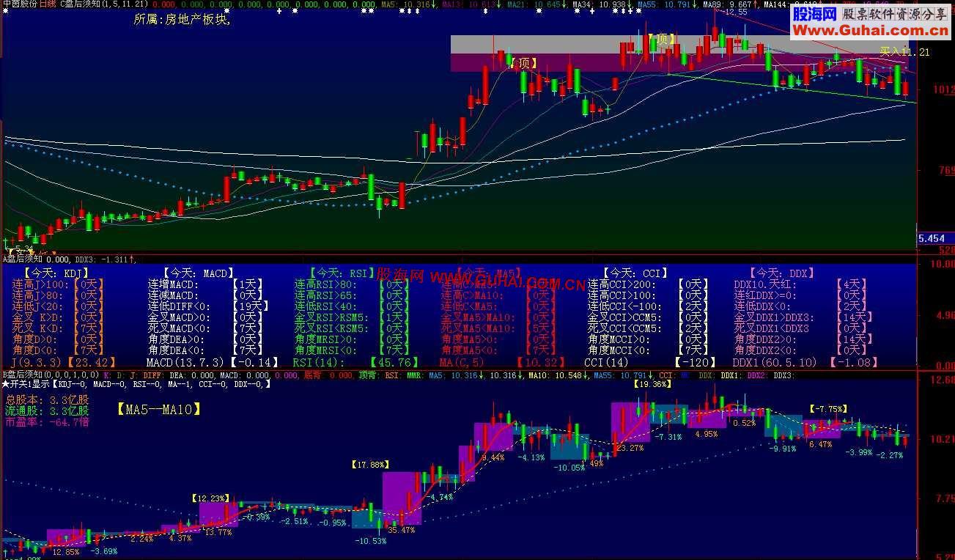Click the 市盈率: -64.7倍 label
955x560 pixels.
tap(47, 422)
